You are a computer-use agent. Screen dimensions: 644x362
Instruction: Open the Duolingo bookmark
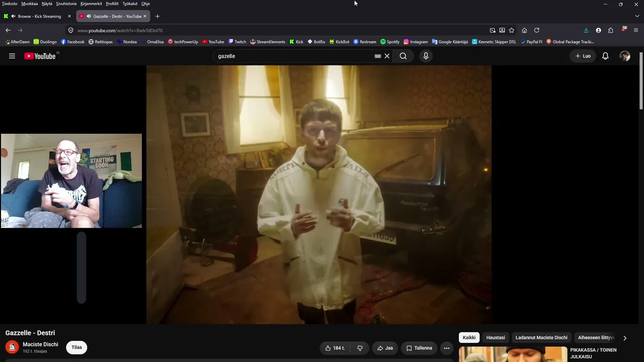(45, 42)
